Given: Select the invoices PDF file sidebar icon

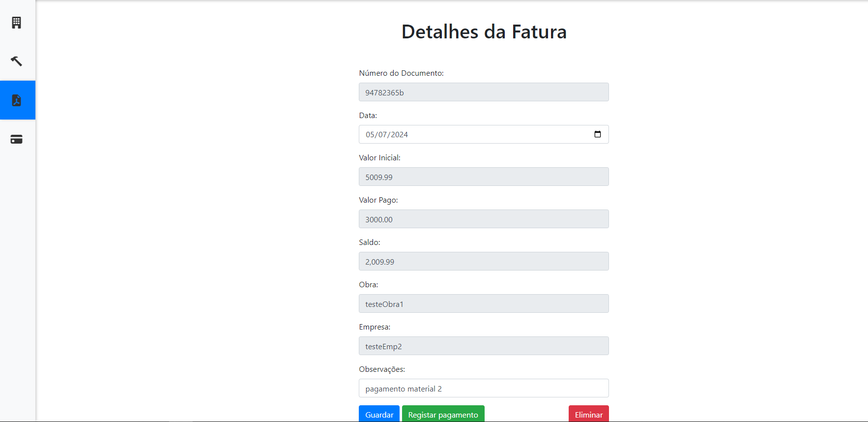Looking at the screenshot, I should (17, 100).
